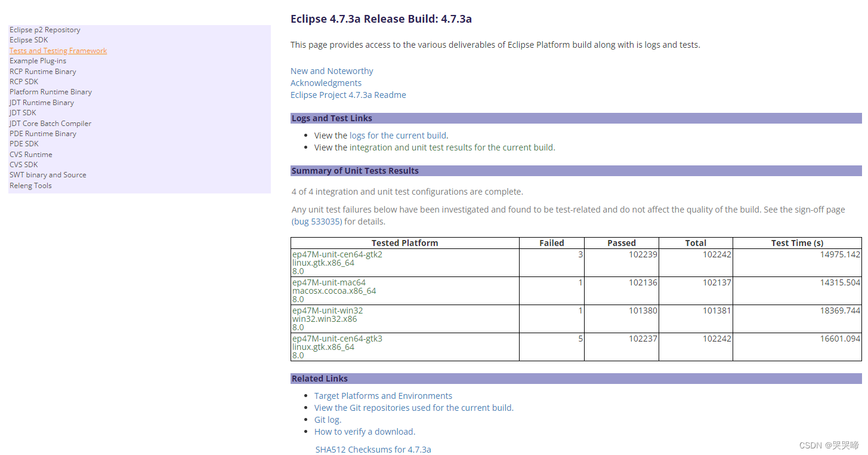
Task: Open SWT binary and Source link
Action: (48, 175)
